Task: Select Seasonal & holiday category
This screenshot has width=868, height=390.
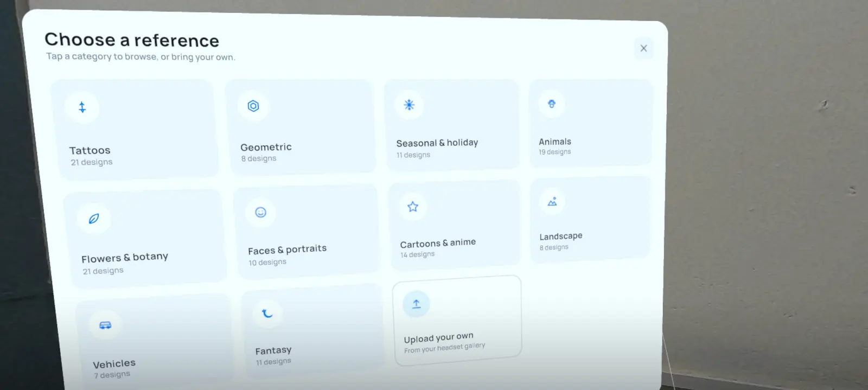Action: pos(452,124)
